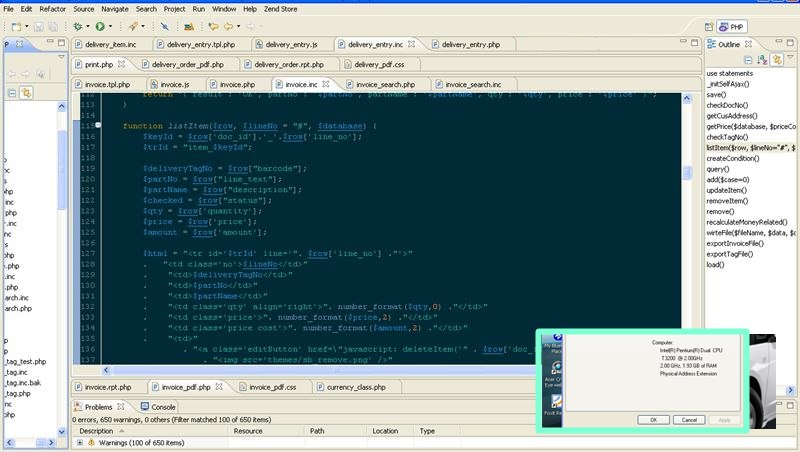Select exportInvoiceFile() in the Outline
The image size is (800, 452).
pyautogui.click(x=735, y=243)
